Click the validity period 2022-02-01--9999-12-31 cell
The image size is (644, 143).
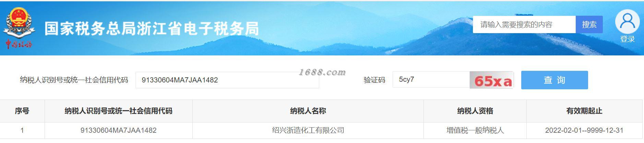click(584, 130)
